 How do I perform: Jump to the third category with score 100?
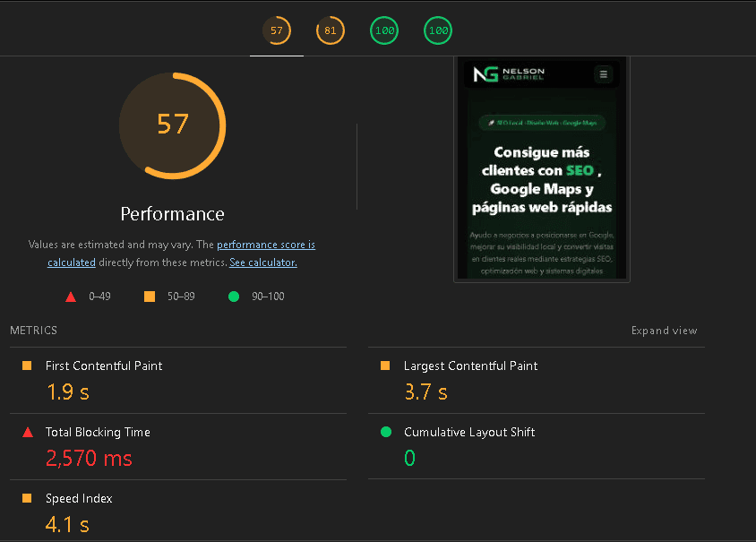[x=384, y=30]
